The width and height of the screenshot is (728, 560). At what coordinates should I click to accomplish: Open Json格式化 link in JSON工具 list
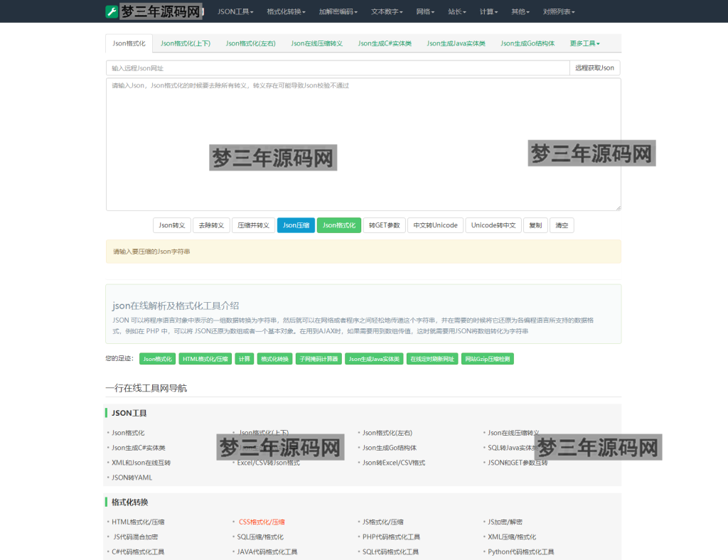tap(128, 432)
